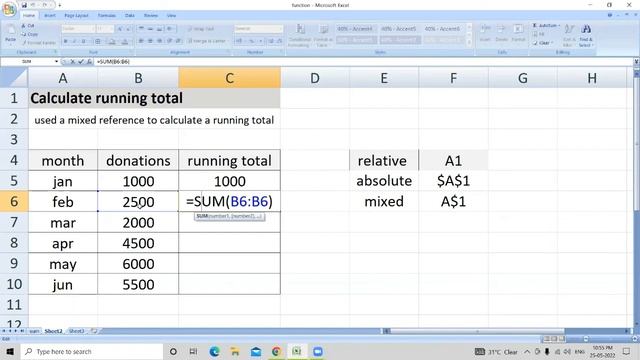Expand the Name Box dropdown
Screen dimensions: 640x360
pos(56,62)
